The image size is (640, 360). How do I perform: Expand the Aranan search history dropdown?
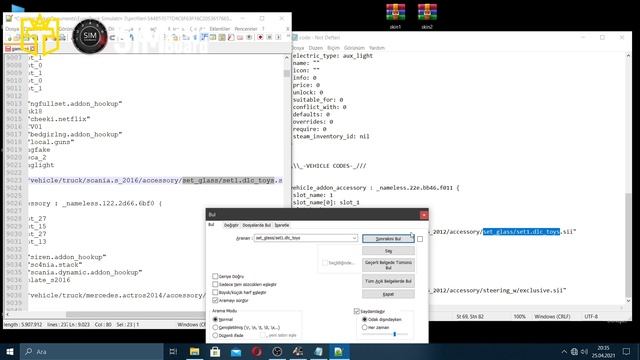(354, 238)
